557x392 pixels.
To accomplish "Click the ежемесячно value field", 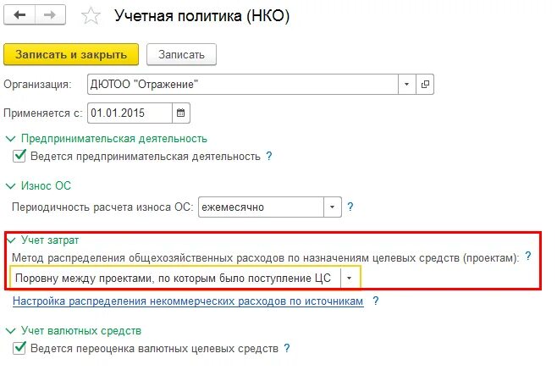I will [261, 207].
